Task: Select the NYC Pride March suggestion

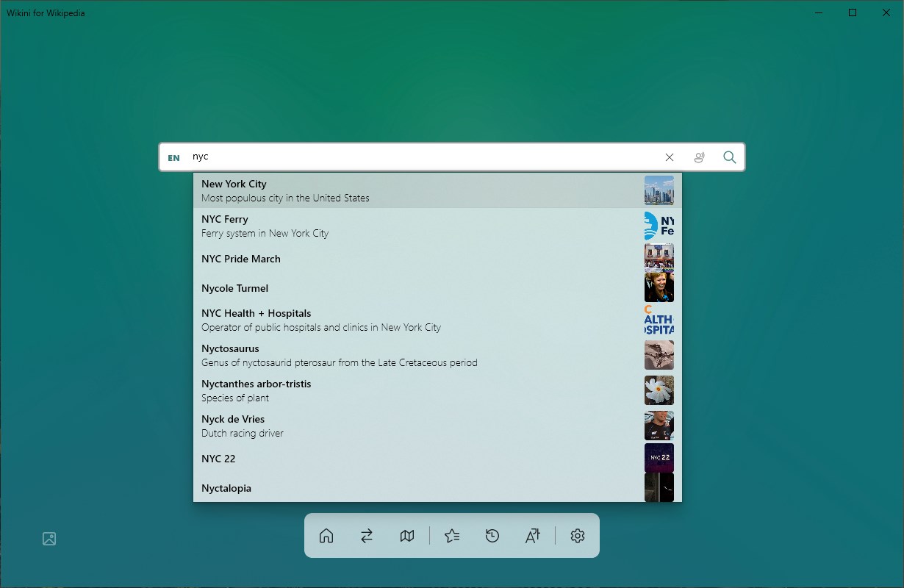Action: (x=437, y=258)
